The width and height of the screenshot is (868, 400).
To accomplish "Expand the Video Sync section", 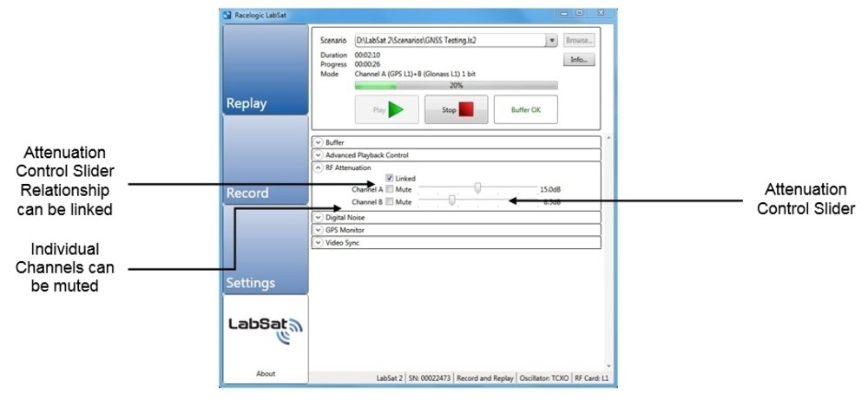I will (x=319, y=242).
